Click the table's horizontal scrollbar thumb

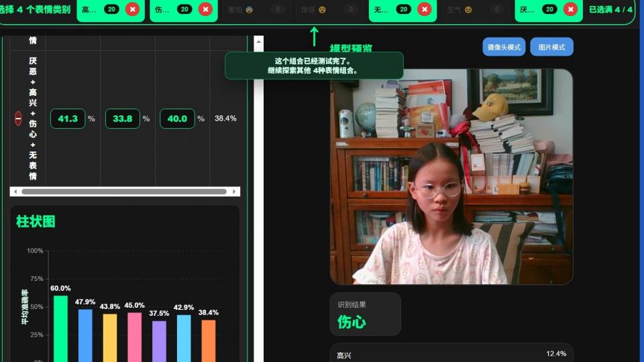pyautogui.click(x=124, y=192)
